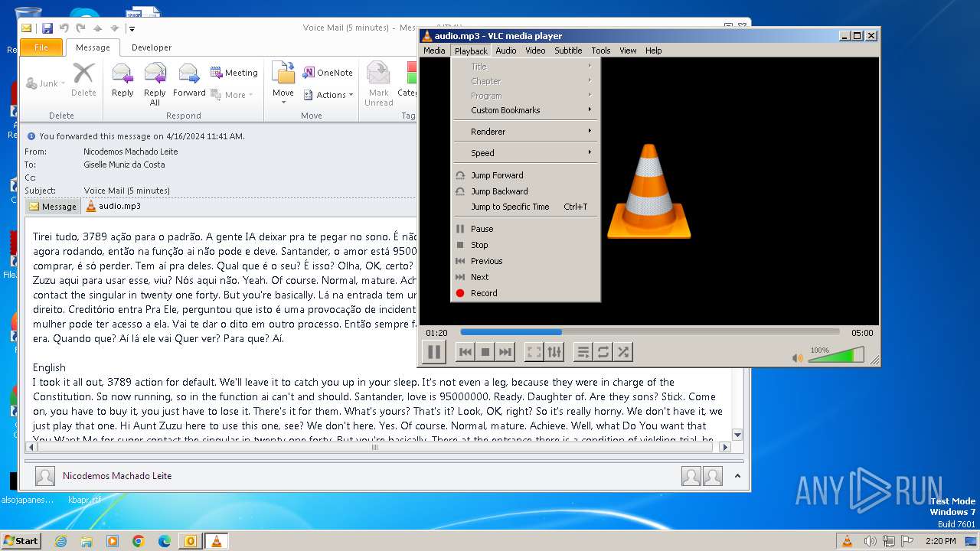Open the audio.mp3 attachment
Image resolution: width=980 pixels, height=551 pixels.
pos(113,206)
